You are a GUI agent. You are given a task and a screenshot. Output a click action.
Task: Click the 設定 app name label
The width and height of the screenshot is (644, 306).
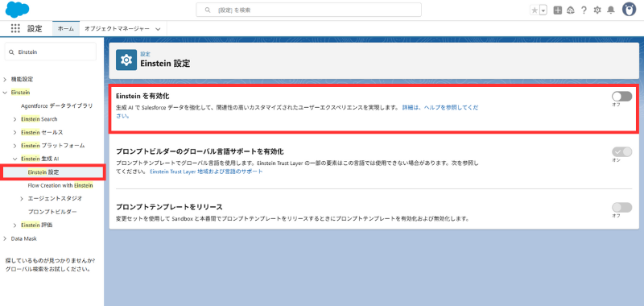click(35, 29)
